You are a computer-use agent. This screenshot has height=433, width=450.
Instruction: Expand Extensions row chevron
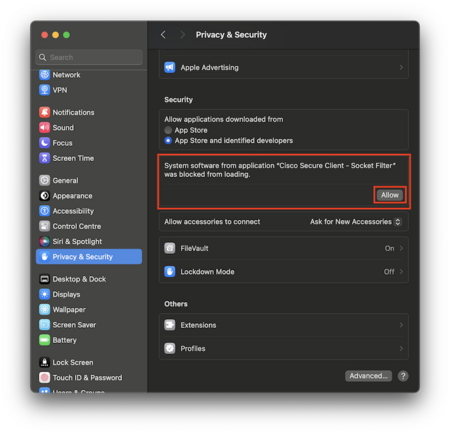[x=401, y=325]
